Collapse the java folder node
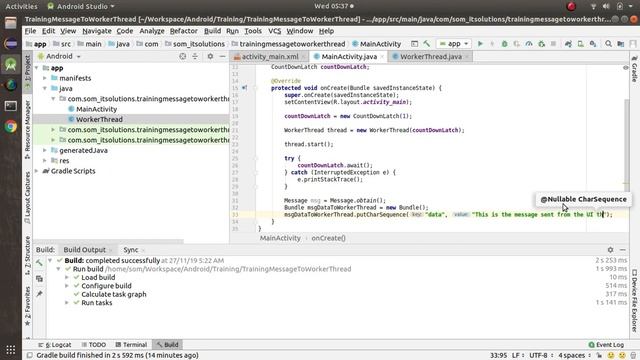Viewport: 640px width, 360px height. 45,89
